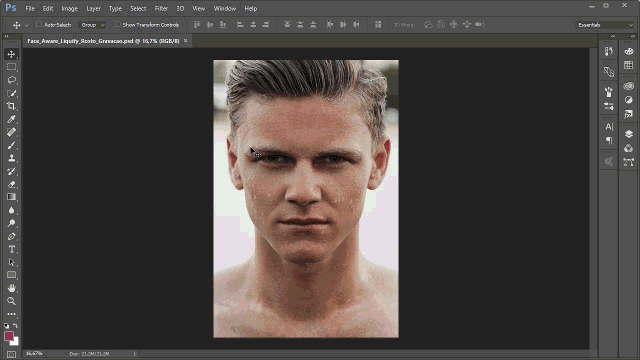Open the Styles panel fx icon
The image size is (640, 360).
point(629,114)
